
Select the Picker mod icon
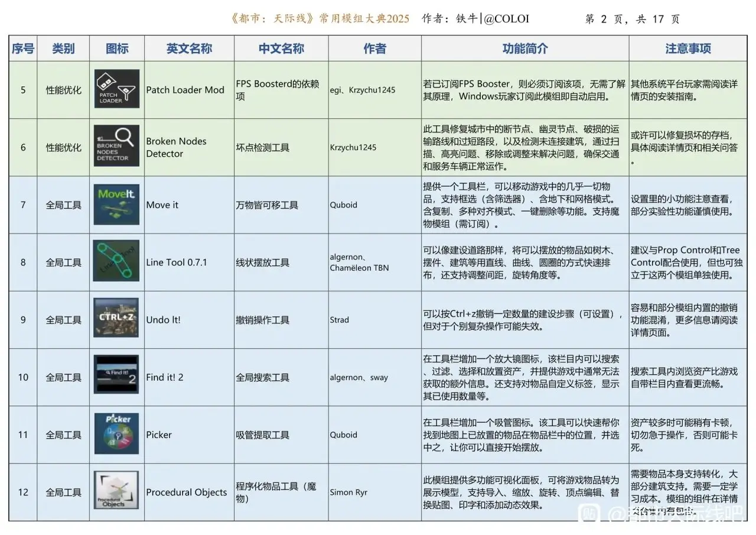[x=116, y=434]
